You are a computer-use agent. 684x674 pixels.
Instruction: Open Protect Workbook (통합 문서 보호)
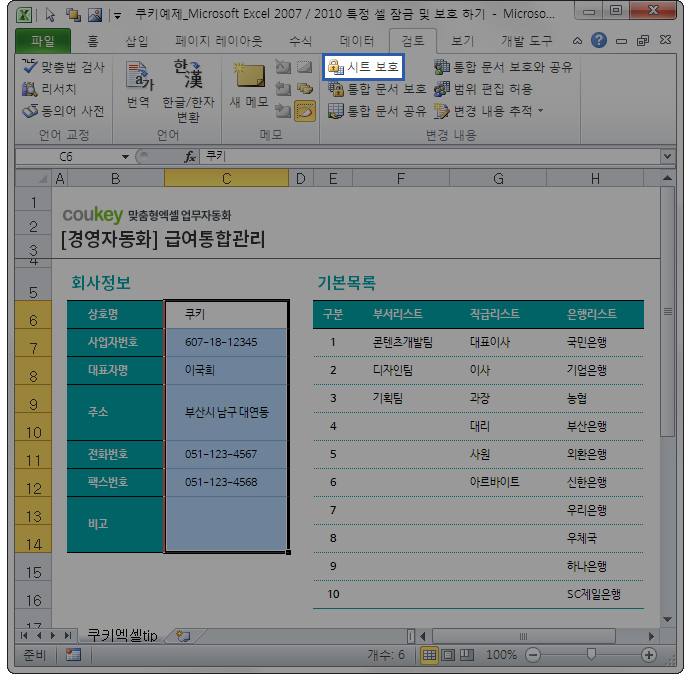pos(377,89)
